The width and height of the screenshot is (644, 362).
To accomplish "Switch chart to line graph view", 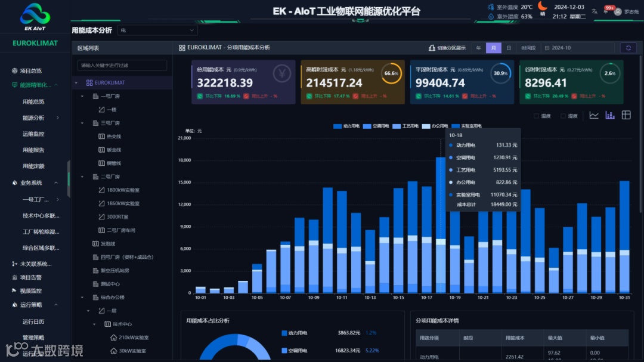I will (594, 116).
